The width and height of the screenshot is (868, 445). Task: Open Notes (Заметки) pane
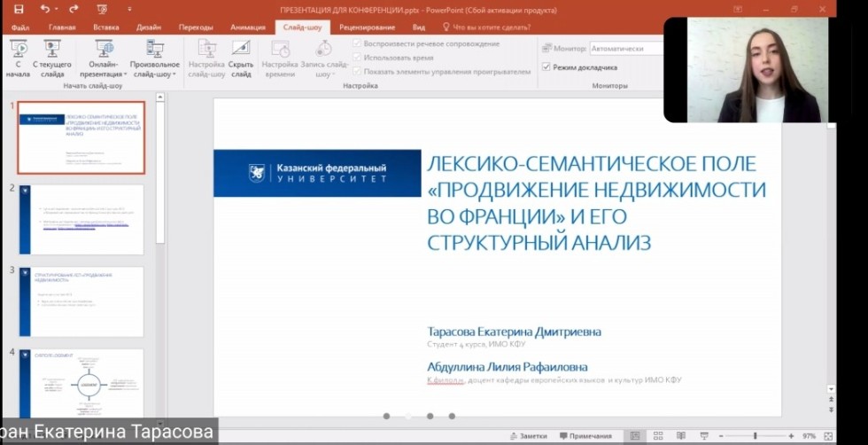point(528,436)
